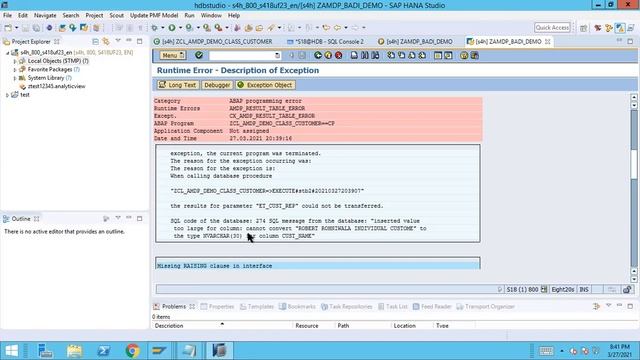Open the Transport Organizer tab

coord(485,307)
